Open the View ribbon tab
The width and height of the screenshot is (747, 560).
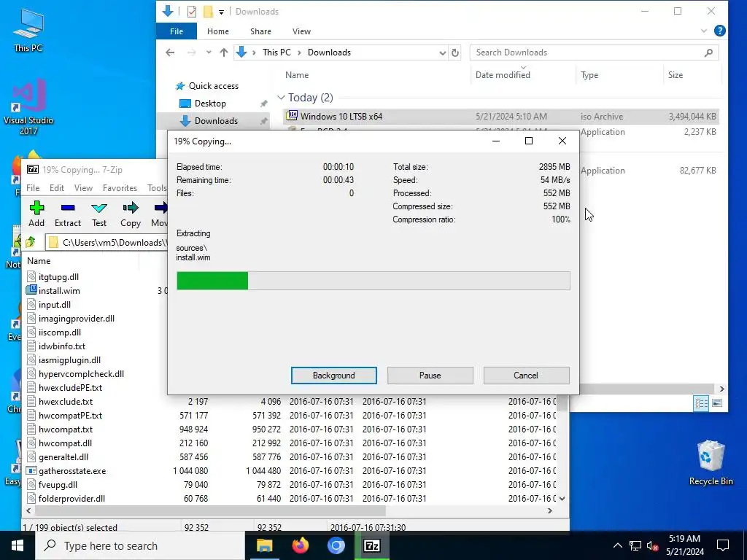point(301,31)
